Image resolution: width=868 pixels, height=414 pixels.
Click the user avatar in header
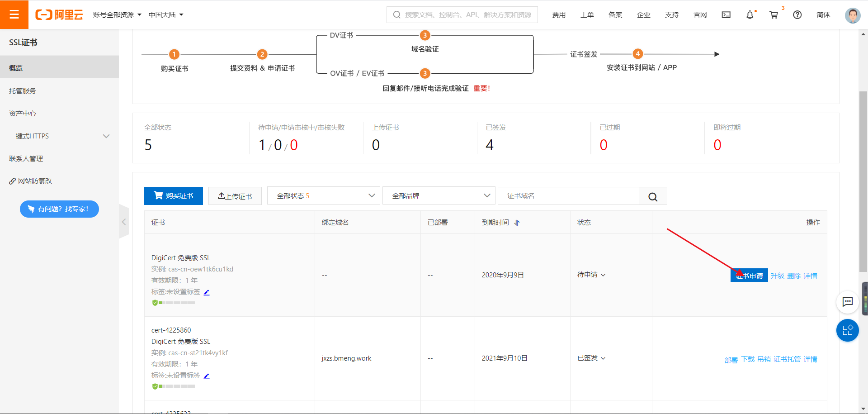(x=852, y=15)
